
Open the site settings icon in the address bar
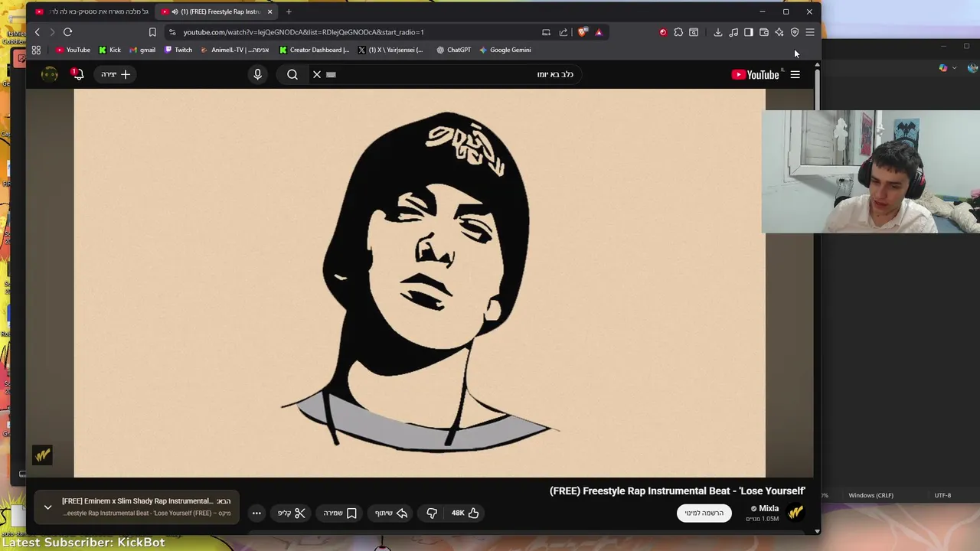click(172, 32)
